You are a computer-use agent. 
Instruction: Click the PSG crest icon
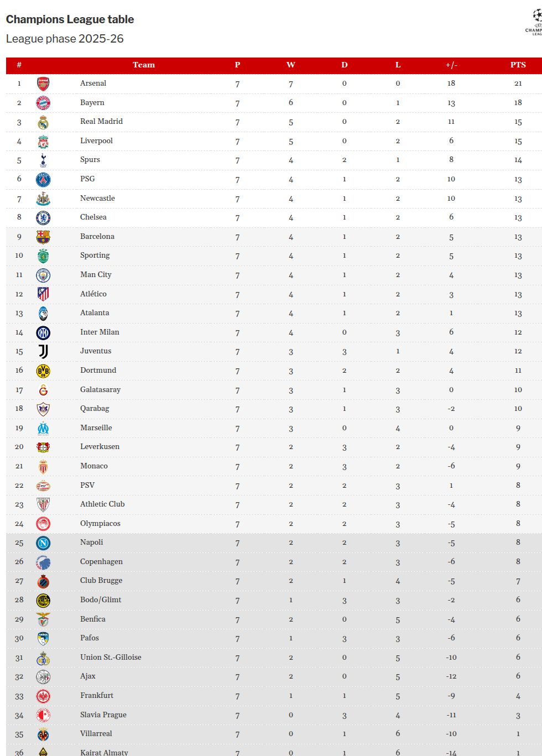43,179
